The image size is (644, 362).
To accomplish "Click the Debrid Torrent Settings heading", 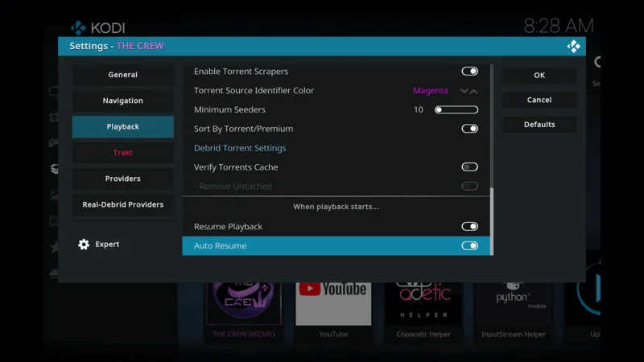I will click(x=240, y=148).
